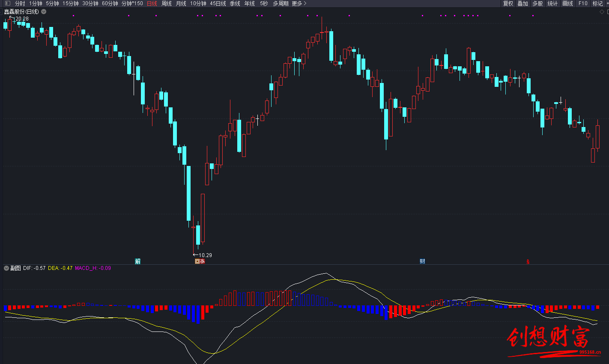Open dropdown next to 鑫磊股份(日线) title

pos(44,12)
